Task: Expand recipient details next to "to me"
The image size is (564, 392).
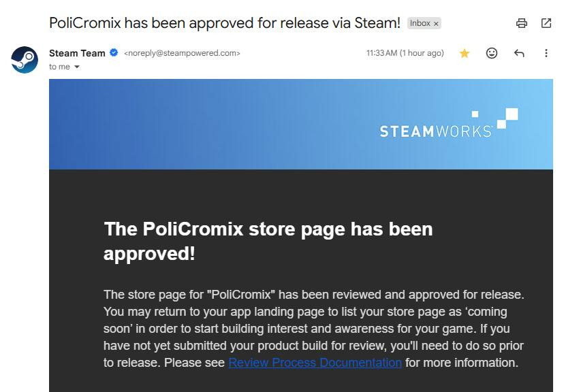Action: tap(77, 67)
